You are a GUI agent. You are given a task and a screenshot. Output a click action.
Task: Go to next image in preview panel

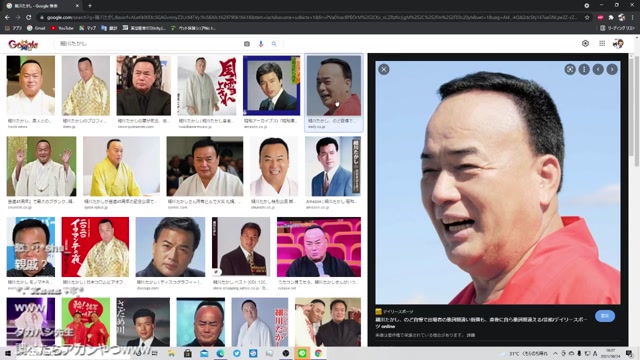click(x=612, y=69)
